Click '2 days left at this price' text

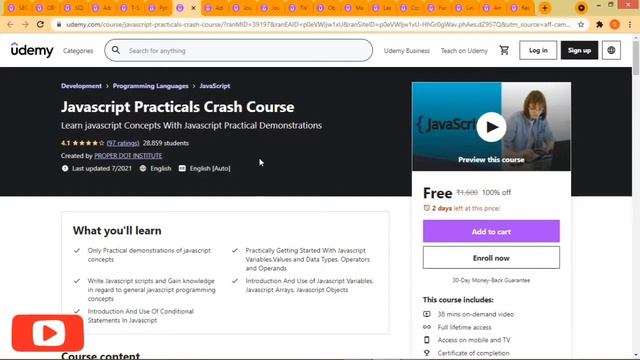tap(466, 208)
